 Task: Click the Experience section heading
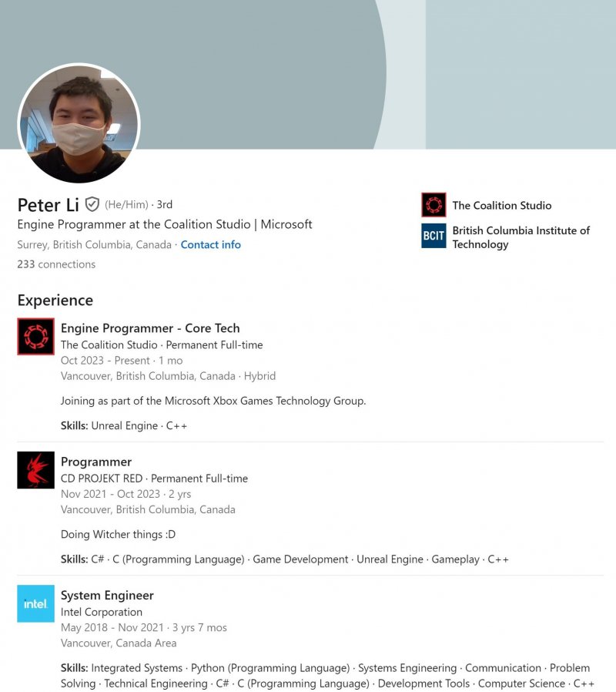click(55, 301)
